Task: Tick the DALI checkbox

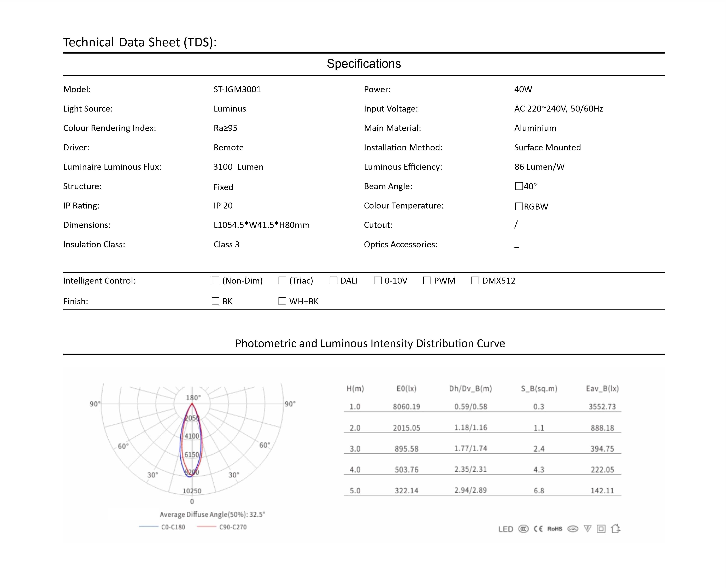Action: [333, 281]
